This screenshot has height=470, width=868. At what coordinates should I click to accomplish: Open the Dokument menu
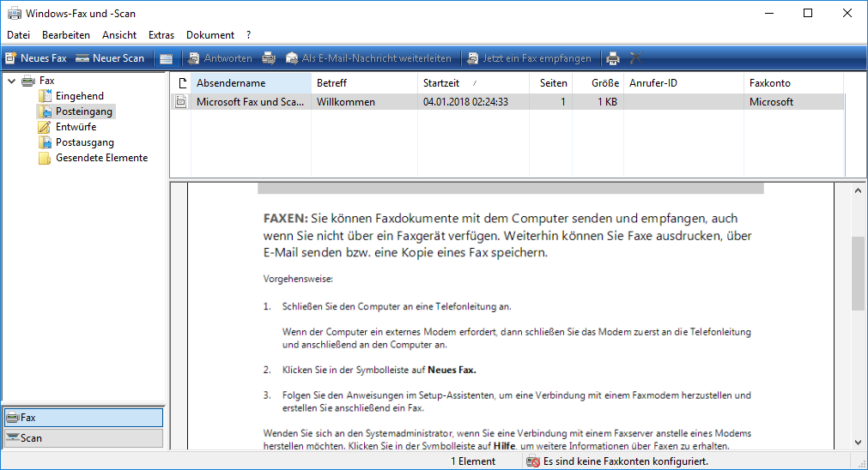click(210, 35)
